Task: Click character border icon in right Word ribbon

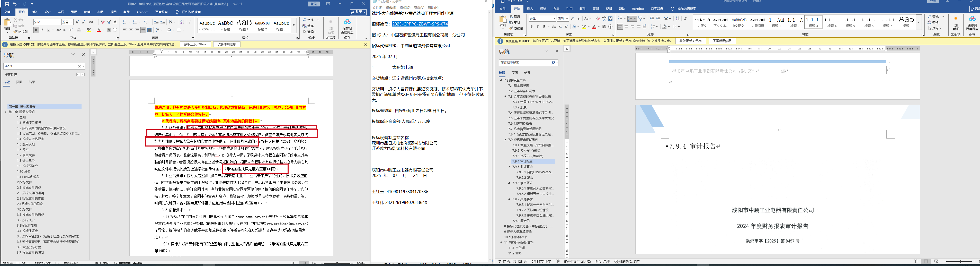Action: pos(611,19)
